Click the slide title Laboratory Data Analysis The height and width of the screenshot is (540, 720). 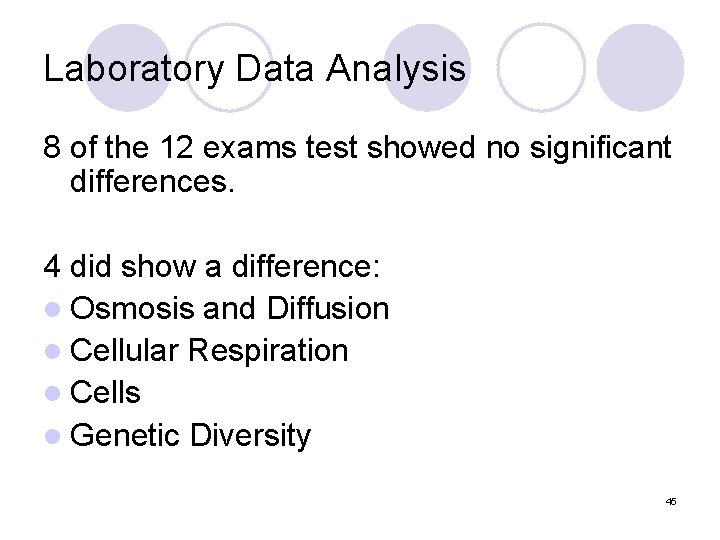[255, 69]
